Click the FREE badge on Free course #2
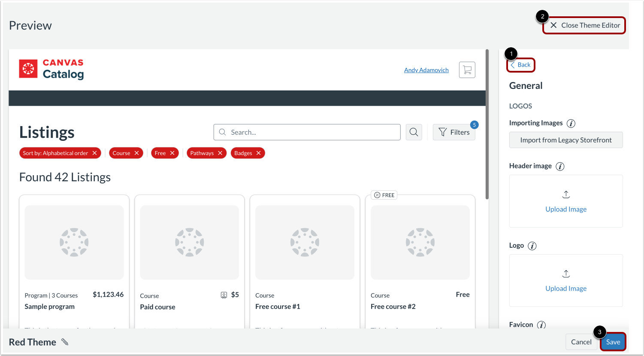Screen dimensions: 644x356 [384, 195]
